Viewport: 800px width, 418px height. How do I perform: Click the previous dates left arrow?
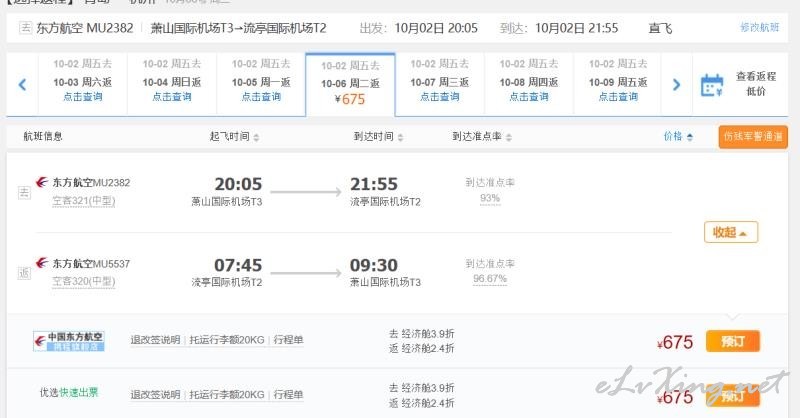(22, 85)
